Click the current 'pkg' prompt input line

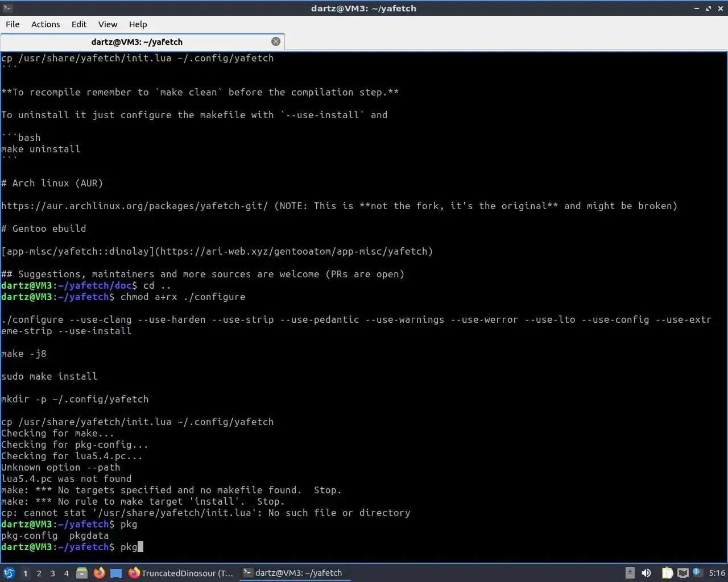72,547
